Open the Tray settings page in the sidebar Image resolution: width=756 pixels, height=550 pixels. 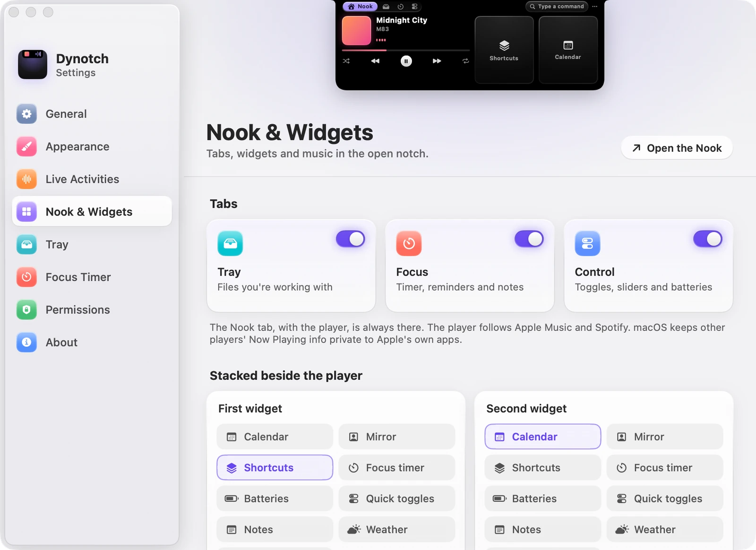(92, 244)
